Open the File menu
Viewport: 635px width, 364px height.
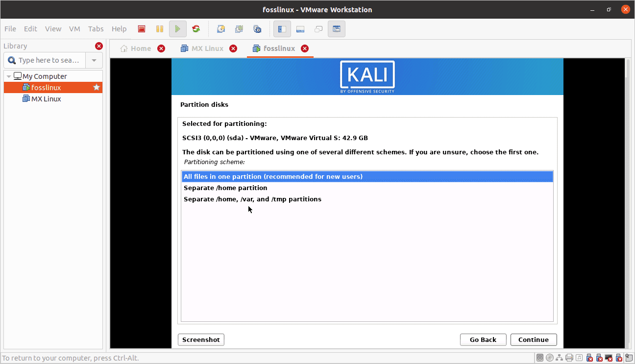click(x=10, y=29)
